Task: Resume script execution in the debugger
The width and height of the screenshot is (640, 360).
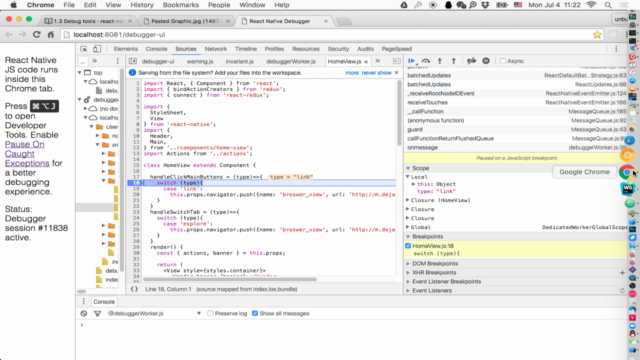Action: pos(411,61)
